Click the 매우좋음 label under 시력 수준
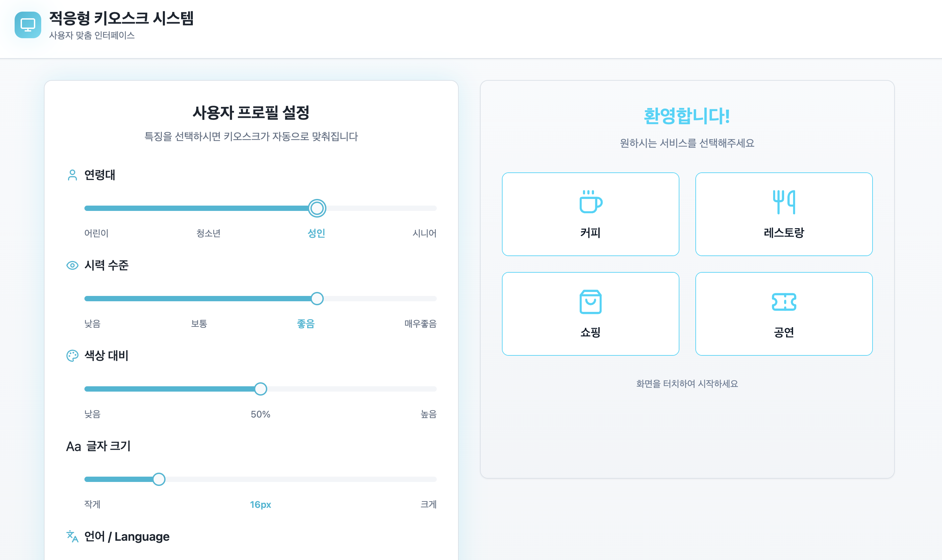Image resolution: width=942 pixels, height=560 pixels. pos(420,324)
